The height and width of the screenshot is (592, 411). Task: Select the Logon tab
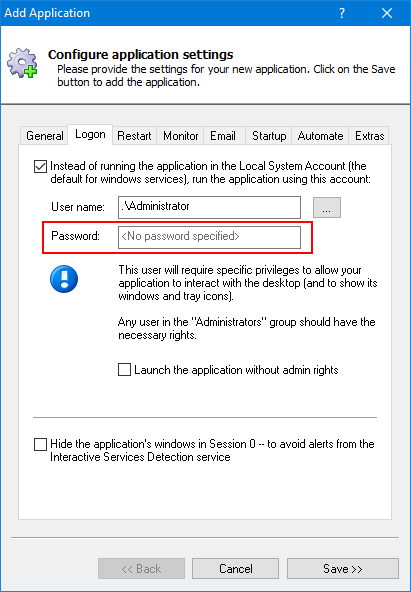(90, 134)
